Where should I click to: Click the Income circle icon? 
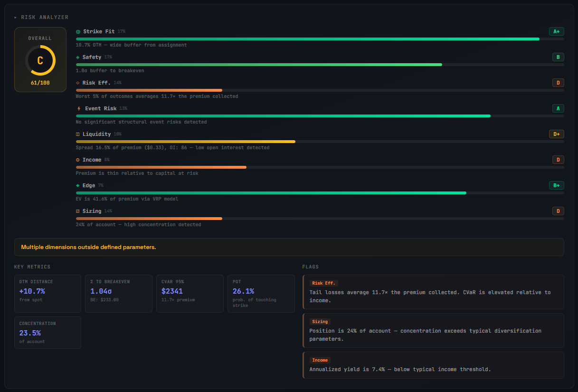pyautogui.click(x=78, y=160)
